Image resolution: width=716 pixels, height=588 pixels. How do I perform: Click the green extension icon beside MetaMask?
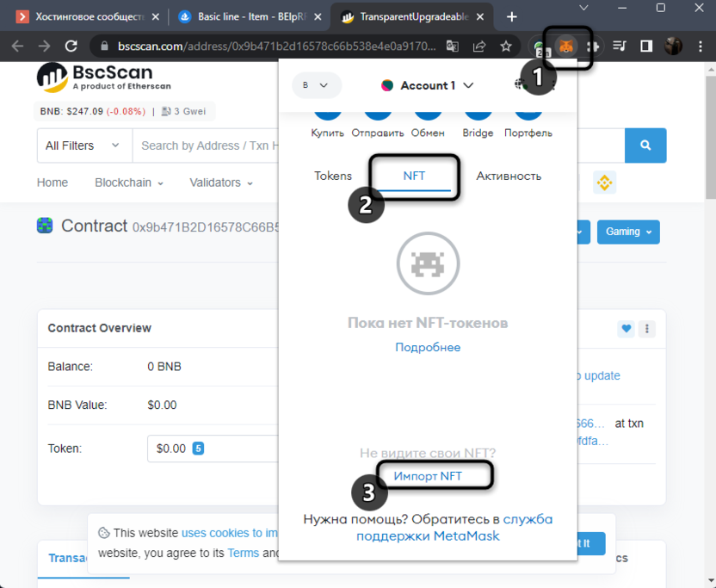(x=540, y=47)
